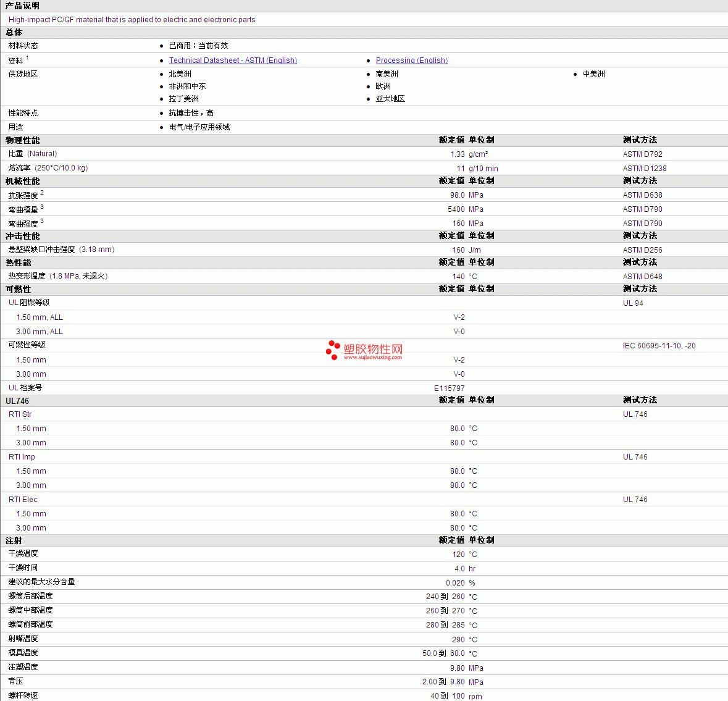Viewport: 728px width, 701px height.
Task: Click the 1.50 mm, ALL row
Action: 40,317
